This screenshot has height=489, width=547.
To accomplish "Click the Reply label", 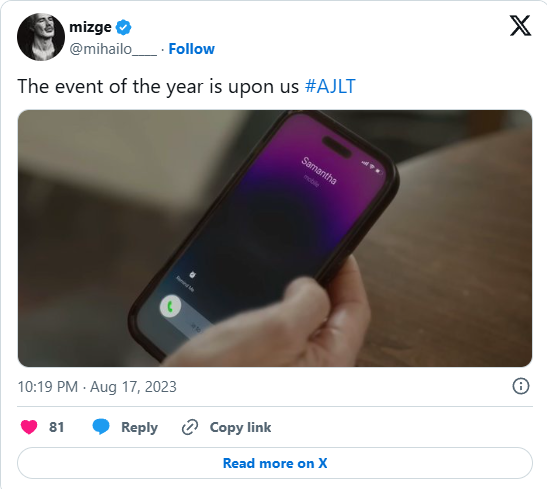I will pyautogui.click(x=139, y=427).
